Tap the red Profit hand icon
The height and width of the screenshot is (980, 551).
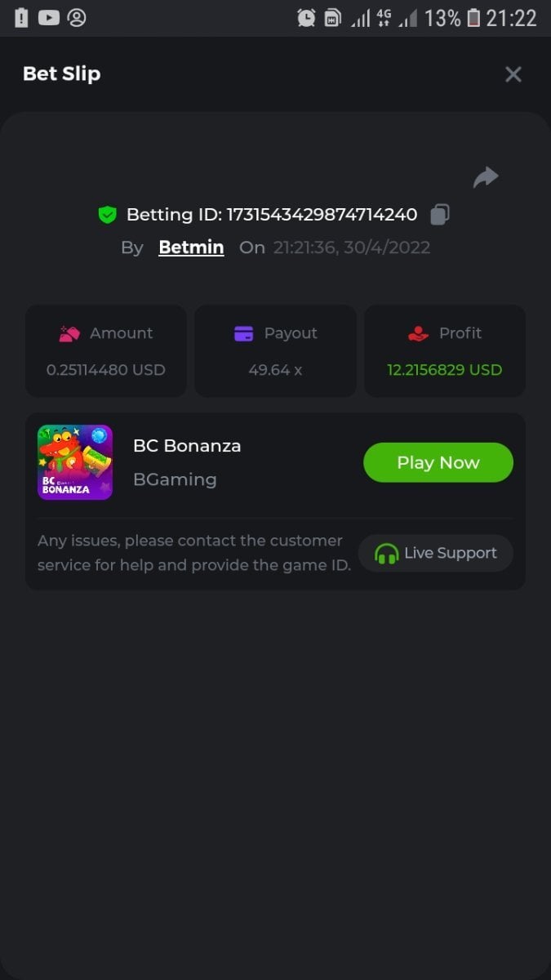tap(418, 333)
